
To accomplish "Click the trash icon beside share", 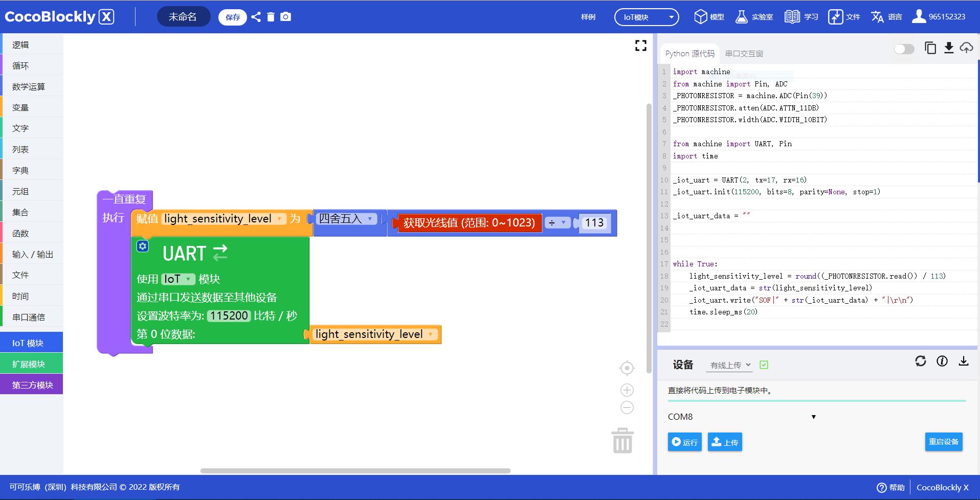I will 271,17.
